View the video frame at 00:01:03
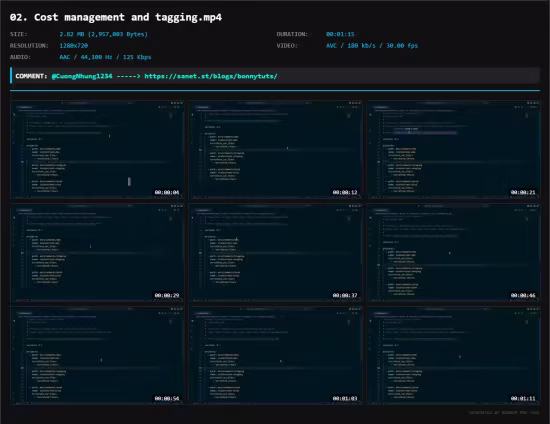The height and width of the screenshot is (424, 550). coord(275,356)
